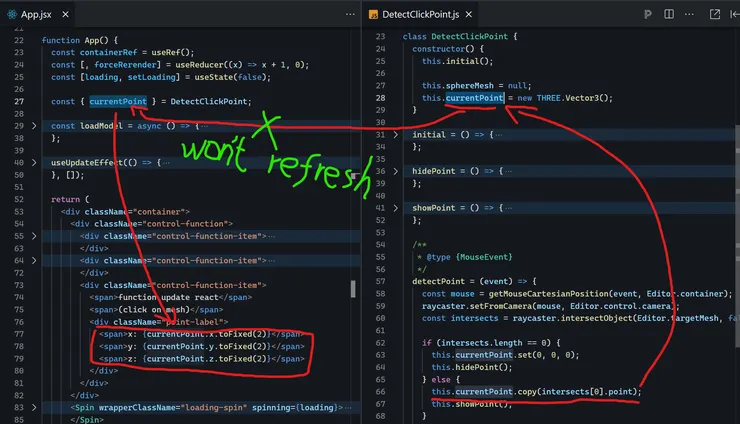Viewport: 740px width, 424px height.
Task: Click this.currentPoint.set(0, 0, 0) on line 63
Action: (x=503, y=355)
